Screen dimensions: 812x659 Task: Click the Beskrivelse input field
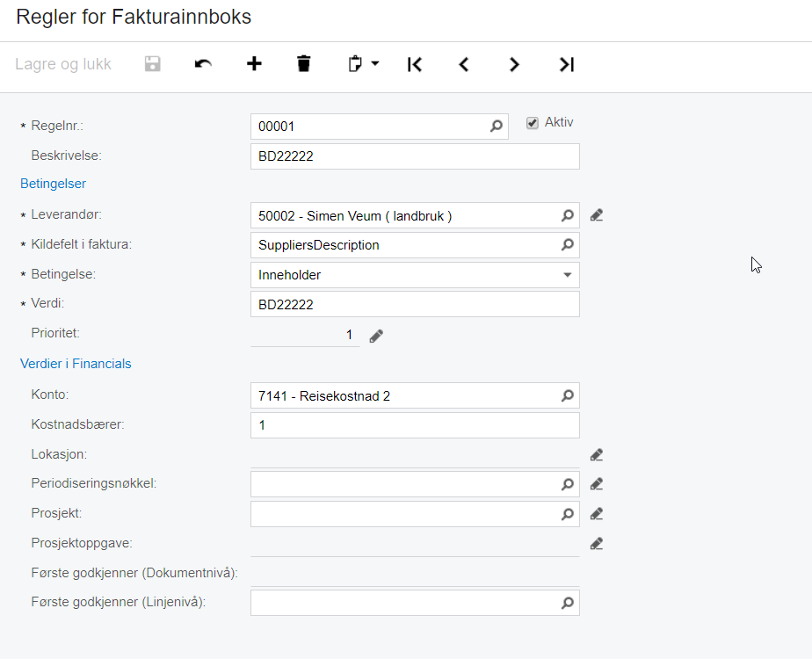415,156
